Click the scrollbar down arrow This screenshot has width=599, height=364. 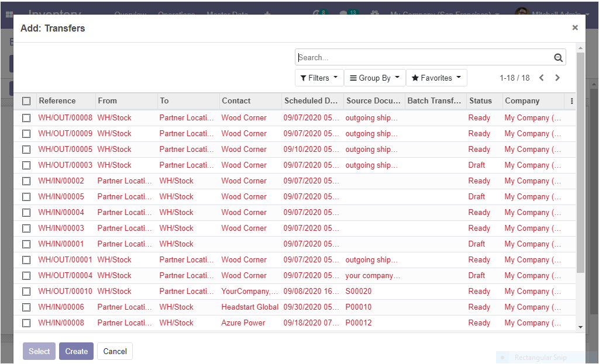pos(580,327)
